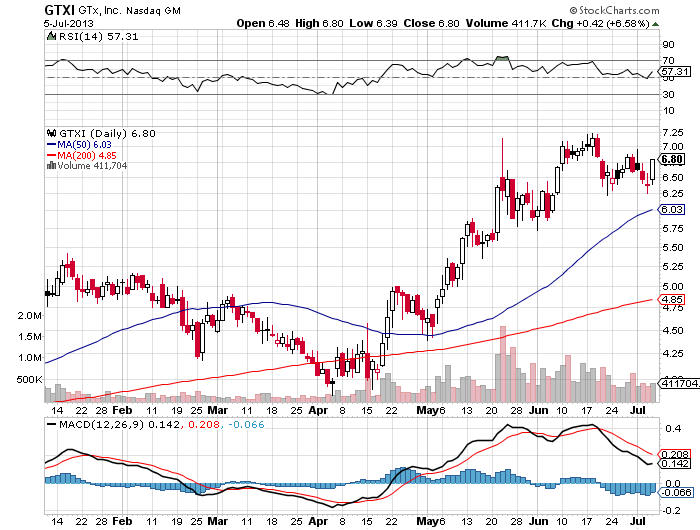Click the 'High 6.80' quote value
Image resolution: width=700 pixels, height=530 pixels.
click(x=319, y=23)
